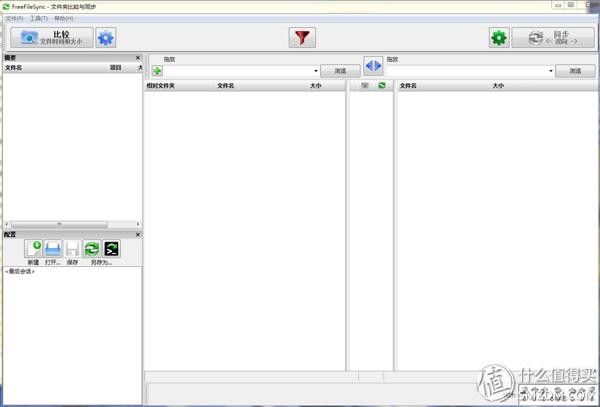
Task: Click the Synchronize (同步) button
Action: tap(553, 37)
